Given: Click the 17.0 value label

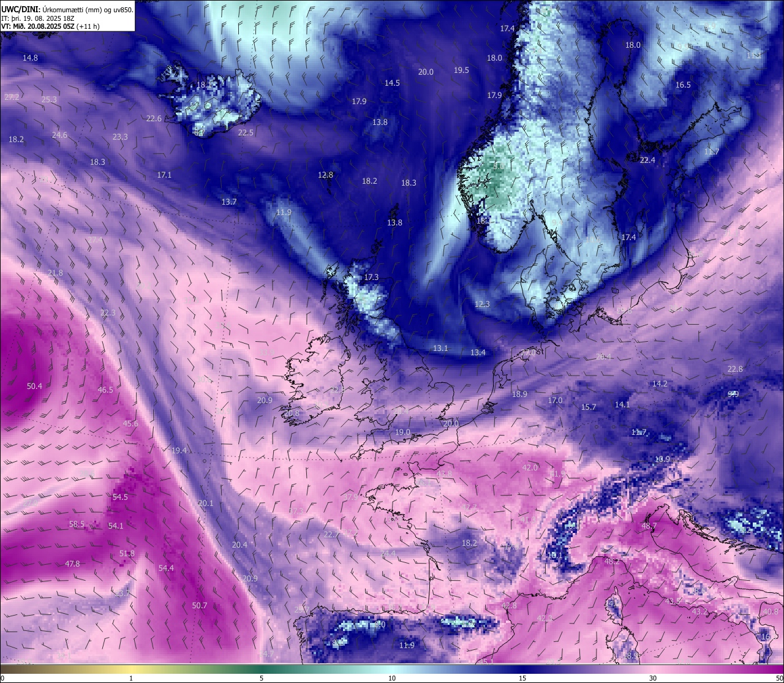Looking at the screenshot, I should coord(555,401).
